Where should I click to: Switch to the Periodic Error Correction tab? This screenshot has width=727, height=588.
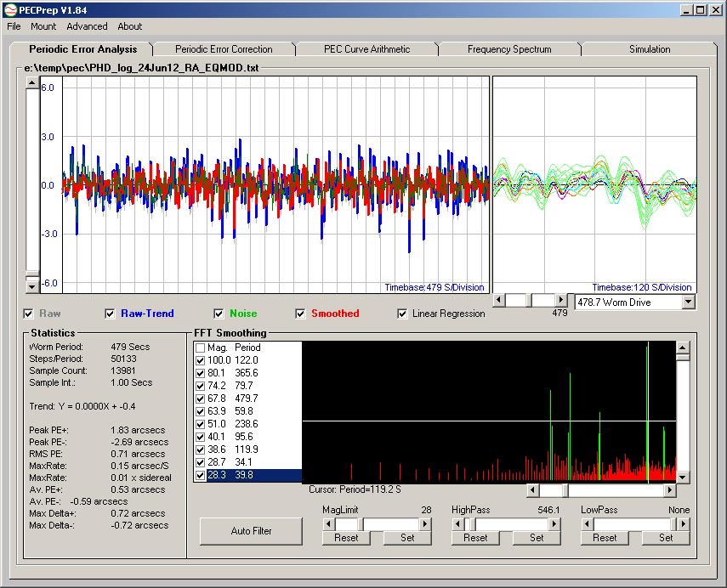[224, 49]
